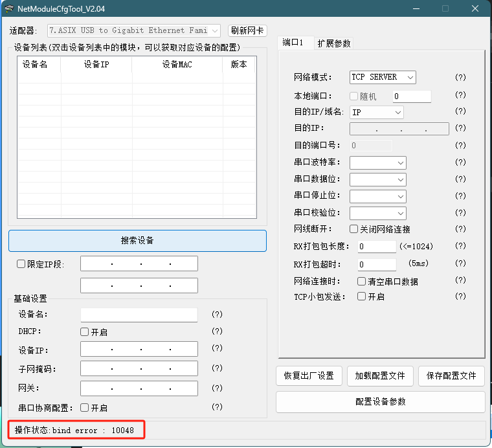Focus second 限定IP段 end address field
The height and width of the screenshot is (448, 492).
tap(139, 286)
